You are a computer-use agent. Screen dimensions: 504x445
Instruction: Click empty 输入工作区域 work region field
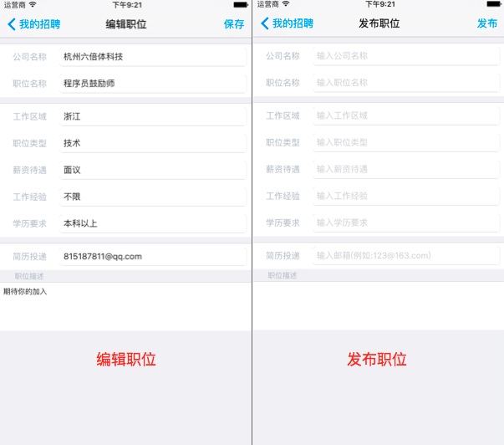[x=405, y=115]
